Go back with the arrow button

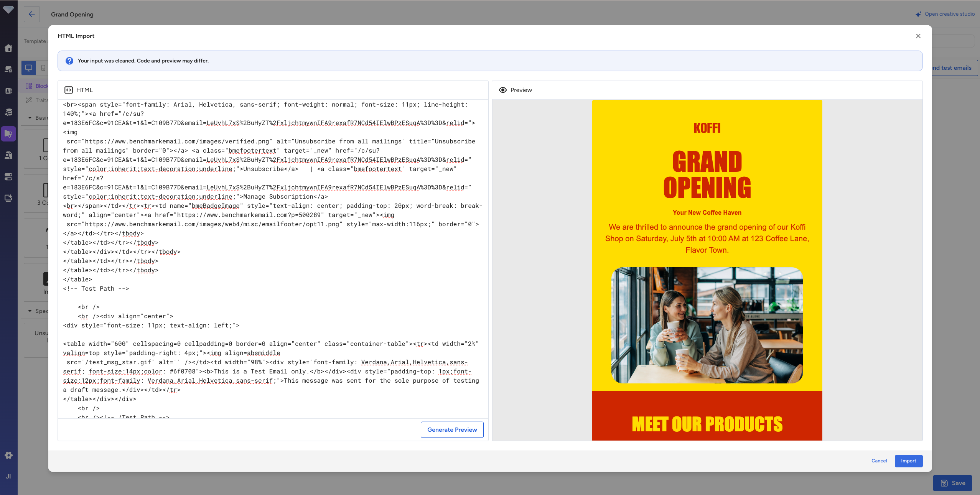(x=32, y=14)
